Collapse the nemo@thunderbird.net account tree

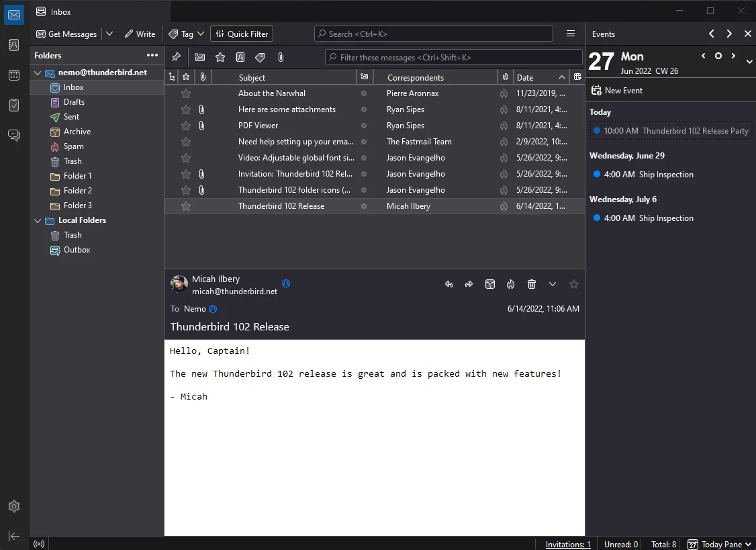pos(38,73)
